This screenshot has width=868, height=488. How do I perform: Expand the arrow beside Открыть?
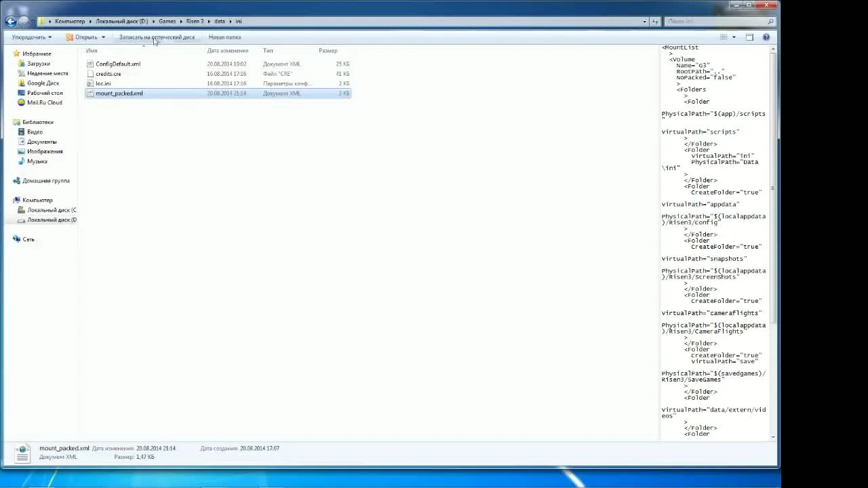pyautogui.click(x=103, y=37)
